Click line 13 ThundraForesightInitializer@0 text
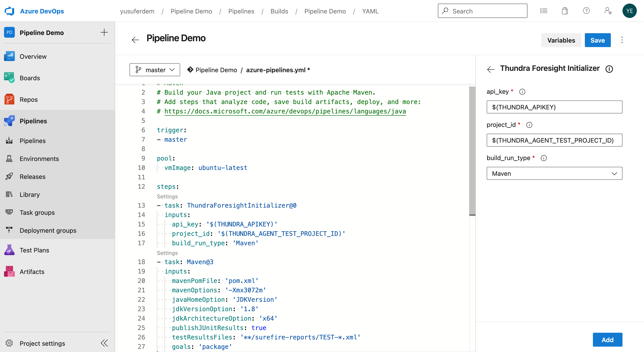This screenshot has width=644, height=352. click(242, 205)
